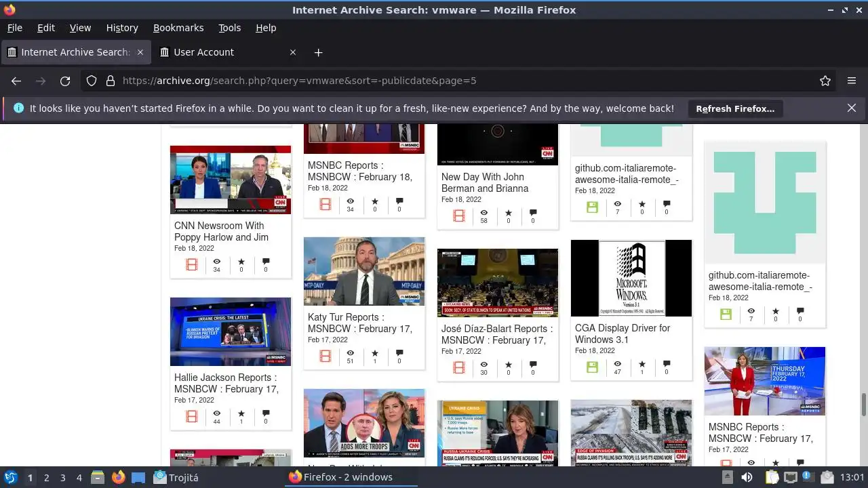
Task: Open Katy Tur Reports title link
Action: (x=360, y=323)
